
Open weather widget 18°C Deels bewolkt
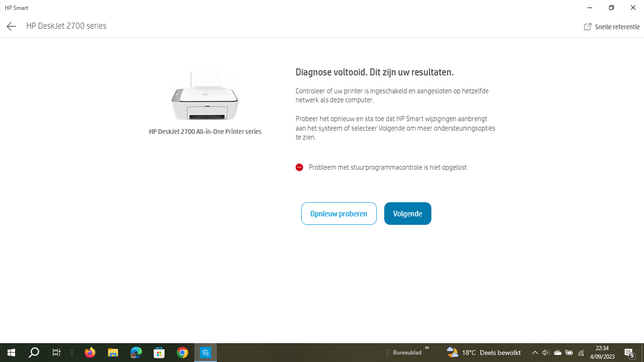484,353
